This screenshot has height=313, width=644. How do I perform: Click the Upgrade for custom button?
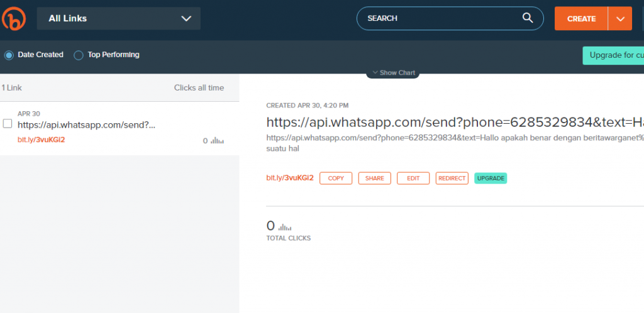point(613,55)
